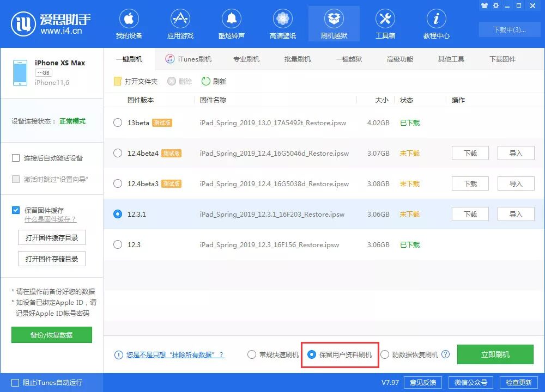Click 固件版本 column header
The image size is (545, 392).
(x=141, y=100)
